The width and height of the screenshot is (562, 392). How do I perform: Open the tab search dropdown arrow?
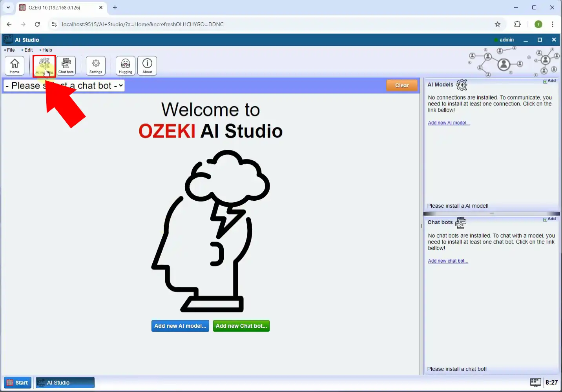point(8,7)
